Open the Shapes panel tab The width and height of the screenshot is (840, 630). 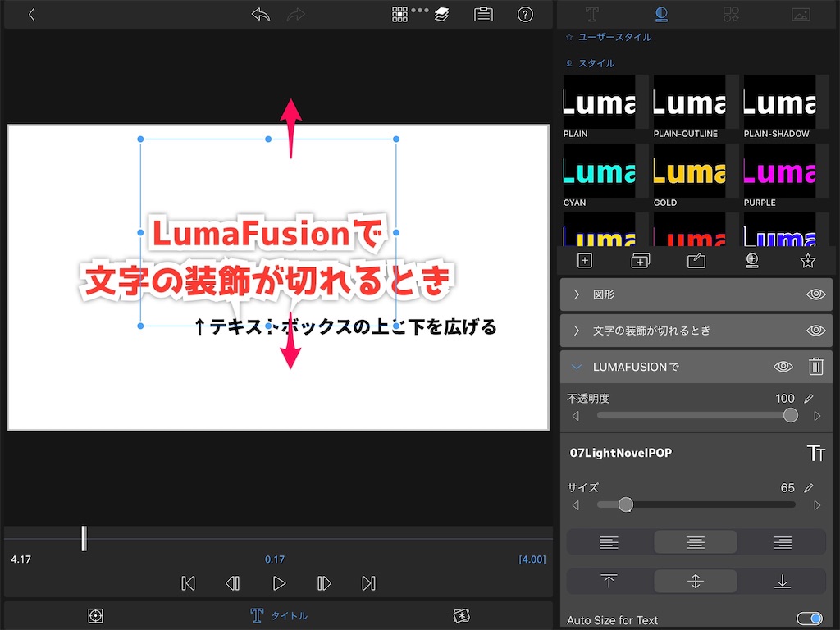(x=730, y=14)
